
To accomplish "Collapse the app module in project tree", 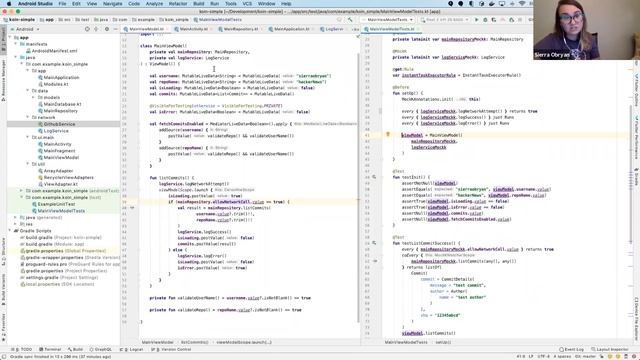I will 10,38.
